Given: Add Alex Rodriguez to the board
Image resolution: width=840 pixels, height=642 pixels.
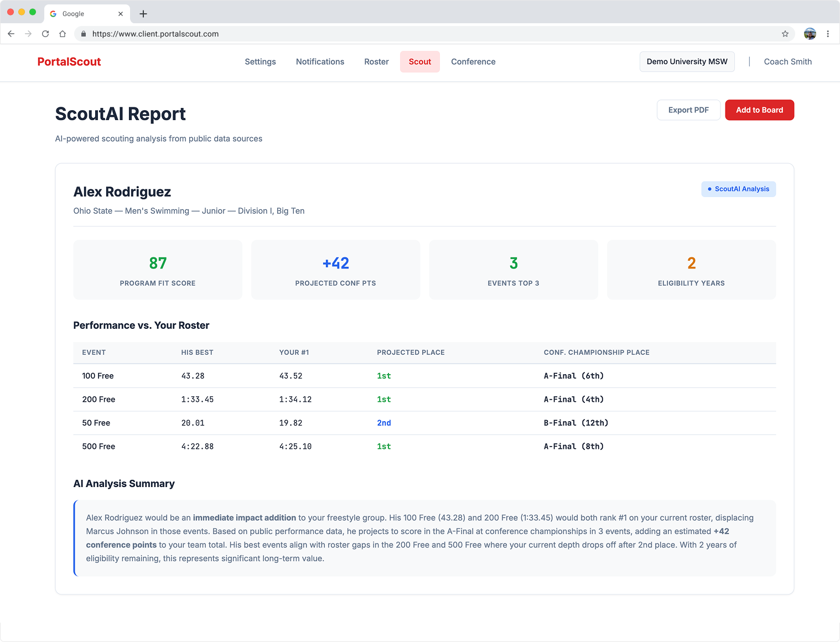Looking at the screenshot, I should tap(759, 110).
